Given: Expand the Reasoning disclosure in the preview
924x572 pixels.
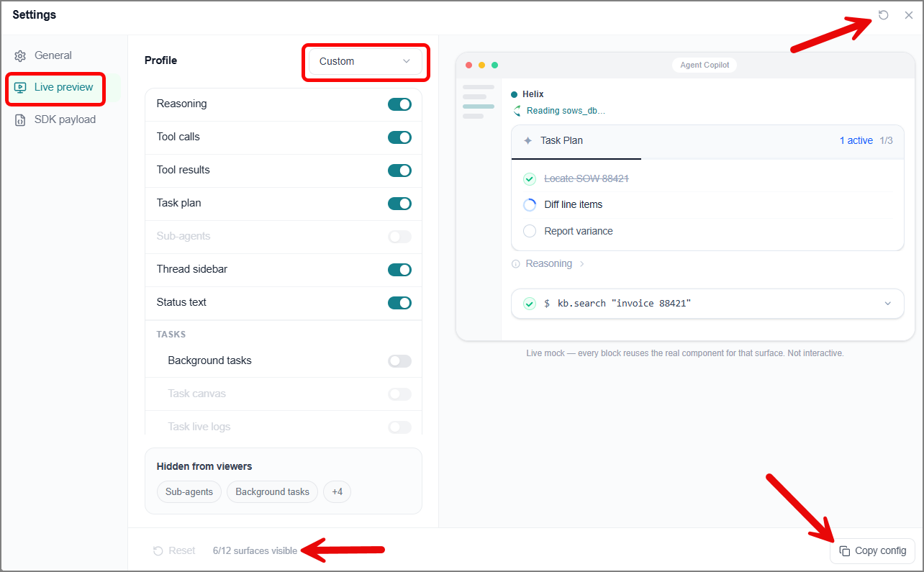Looking at the screenshot, I should [x=548, y=264].
